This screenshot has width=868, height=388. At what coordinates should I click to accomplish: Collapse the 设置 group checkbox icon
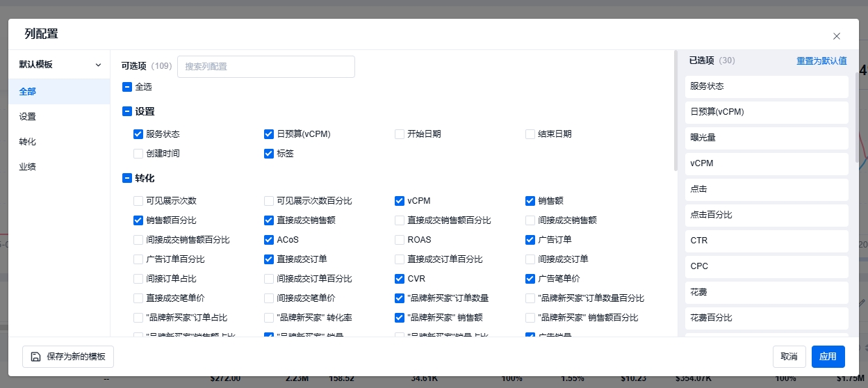pyautogui.click(x=127, y=111)
